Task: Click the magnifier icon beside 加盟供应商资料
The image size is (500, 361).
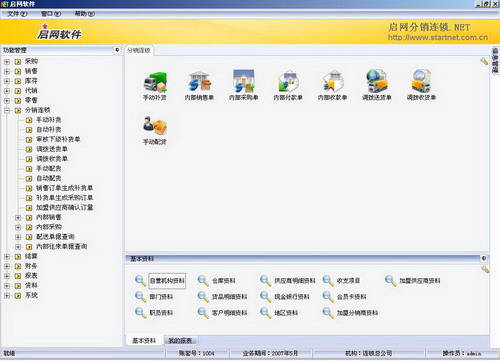Action: pyautogui.click(x=390, y=281)
